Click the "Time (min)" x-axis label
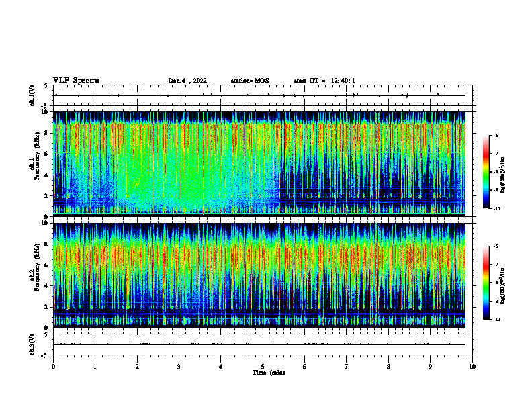The width and height of the screenshot is (532, 411). click(269, 373)
